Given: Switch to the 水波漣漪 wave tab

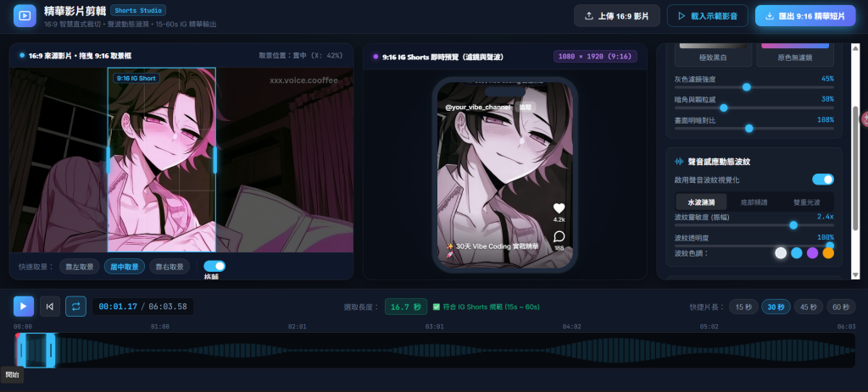Looking at the screenshot, I should [701, 202].
